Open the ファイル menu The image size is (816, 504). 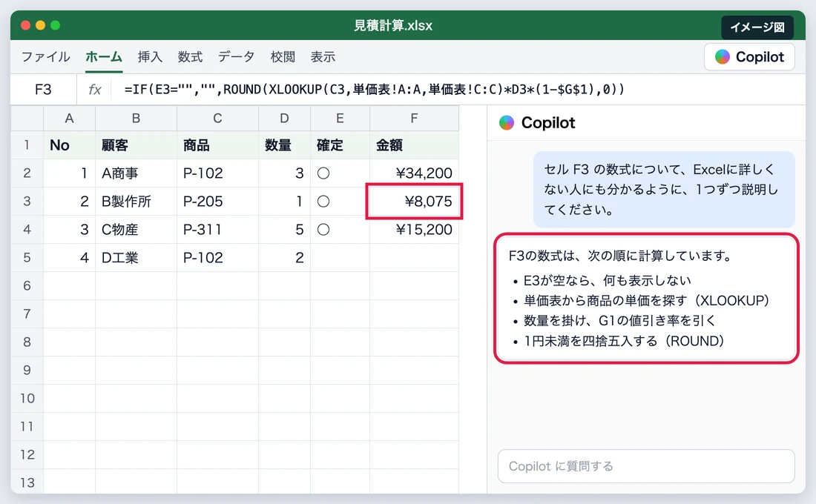click(46, 56)
